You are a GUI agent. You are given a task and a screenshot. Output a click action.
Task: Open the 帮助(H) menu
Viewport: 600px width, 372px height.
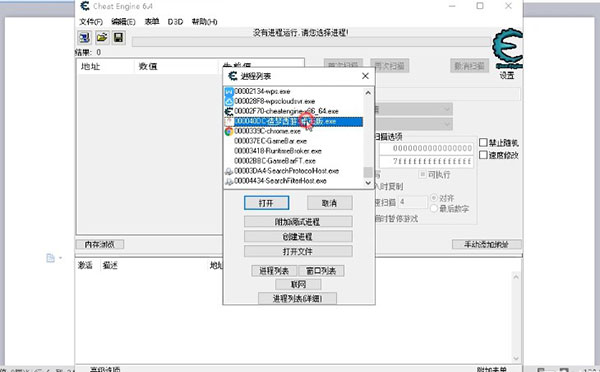point(204,22)
